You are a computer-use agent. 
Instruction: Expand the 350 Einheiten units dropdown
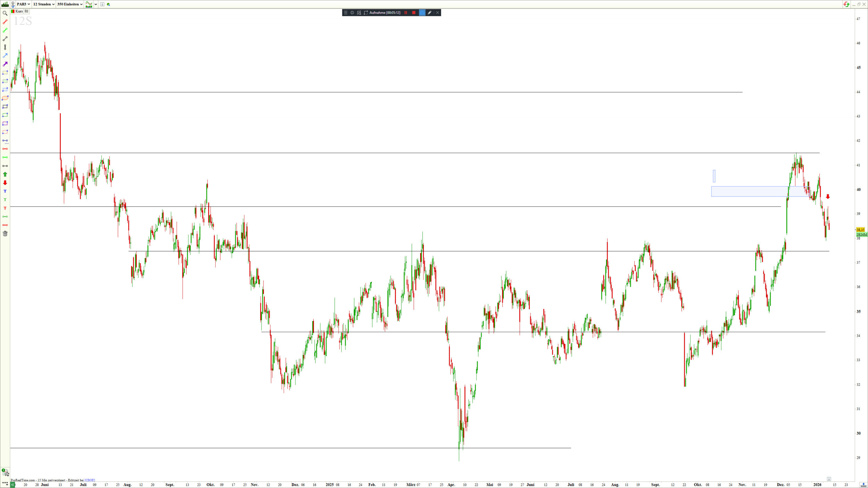70,4
